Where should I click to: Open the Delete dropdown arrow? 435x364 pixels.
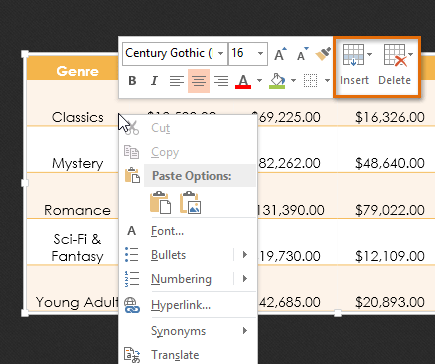click(x=411, y=54)
